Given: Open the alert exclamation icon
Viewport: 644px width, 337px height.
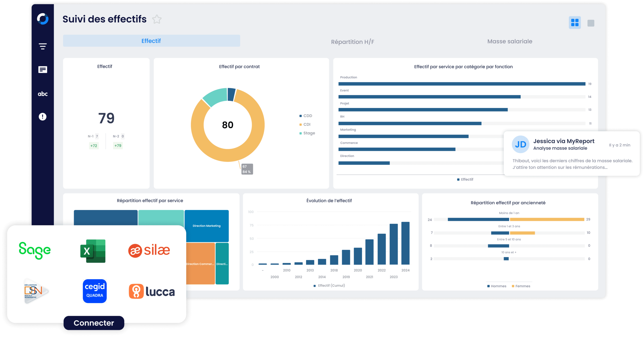Looking at the screenshot, I should click(43, 117).
